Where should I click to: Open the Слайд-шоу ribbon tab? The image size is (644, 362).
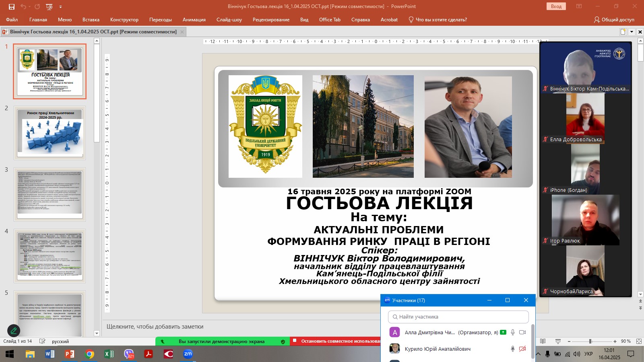229,20
